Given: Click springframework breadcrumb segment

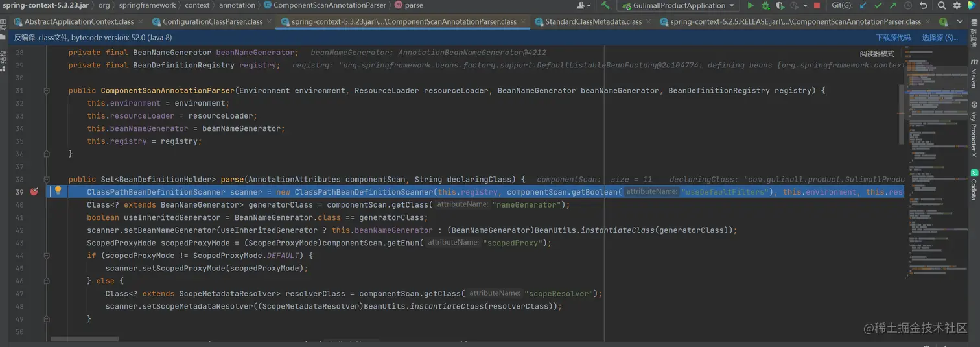Looking at the screenshot, I should point(147,5).
